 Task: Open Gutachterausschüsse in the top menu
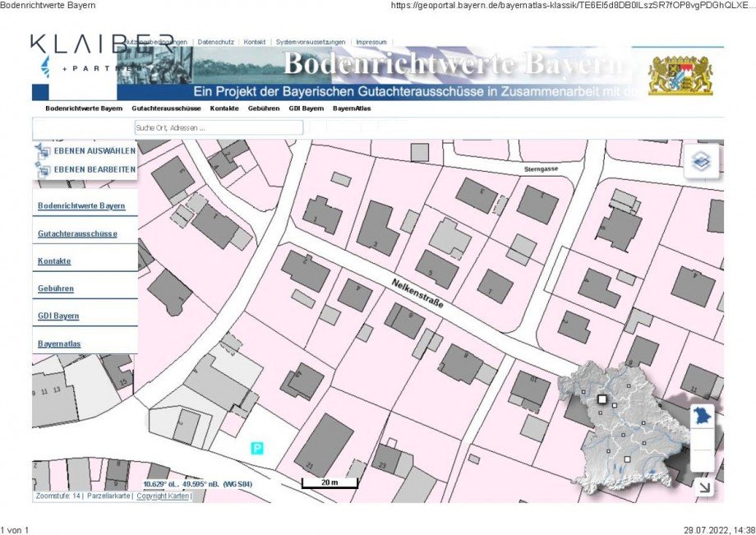(166, 108)
